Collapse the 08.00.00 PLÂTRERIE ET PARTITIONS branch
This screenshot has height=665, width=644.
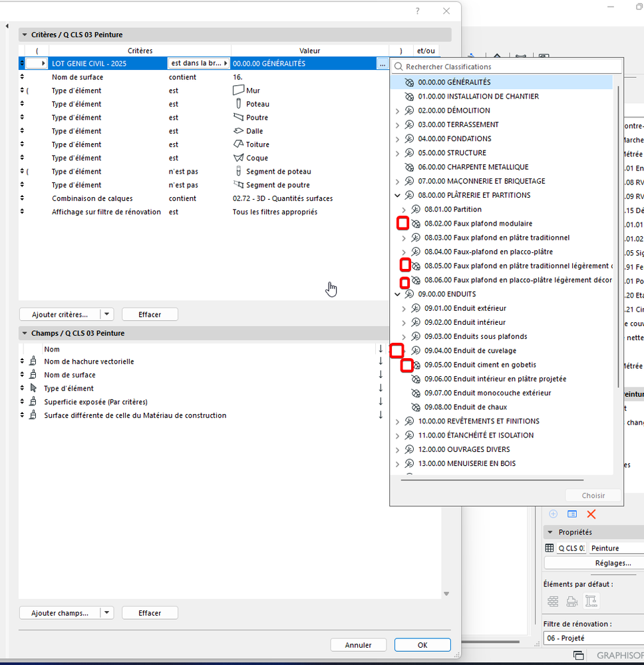click(397, 195)
